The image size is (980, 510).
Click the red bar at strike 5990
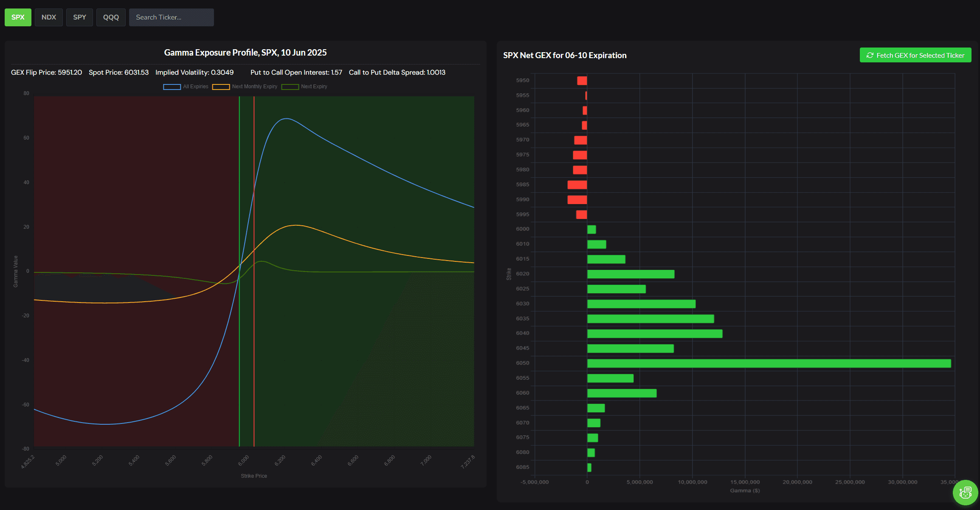coord(577,200)
